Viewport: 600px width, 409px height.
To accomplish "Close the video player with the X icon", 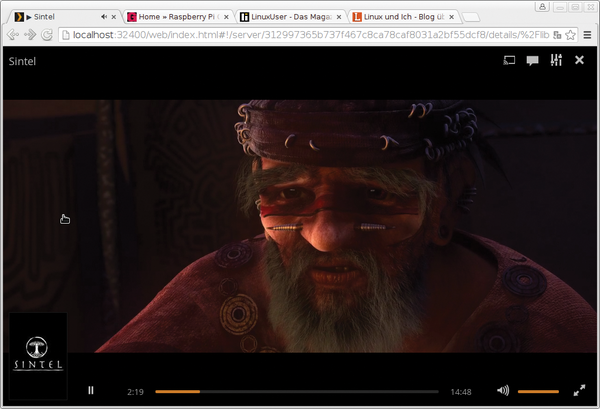I will [579, 60].
